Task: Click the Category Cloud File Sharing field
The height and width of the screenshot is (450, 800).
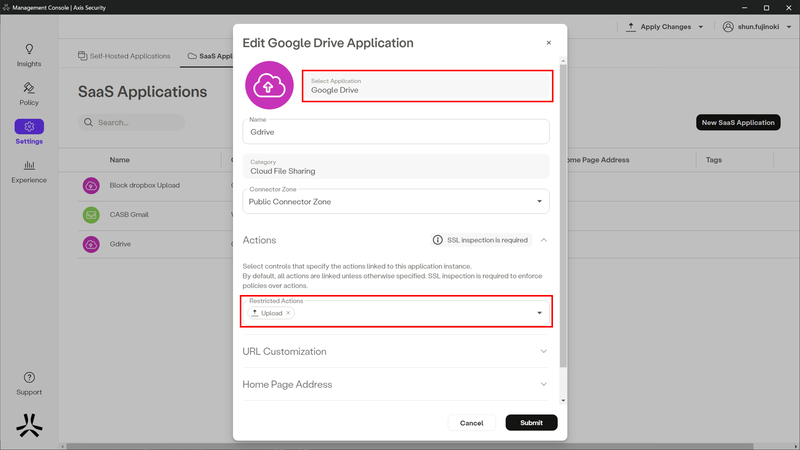Action: 396,167
